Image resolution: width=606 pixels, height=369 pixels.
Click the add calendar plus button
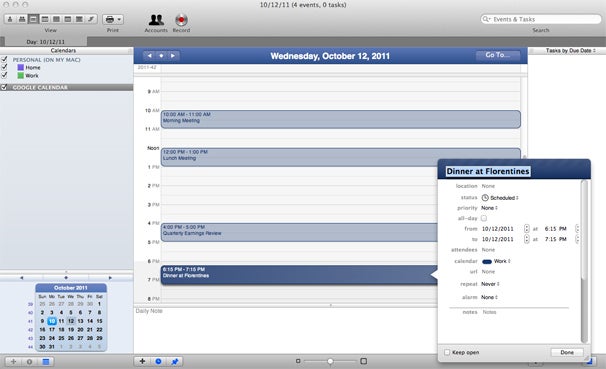point(14,362)
